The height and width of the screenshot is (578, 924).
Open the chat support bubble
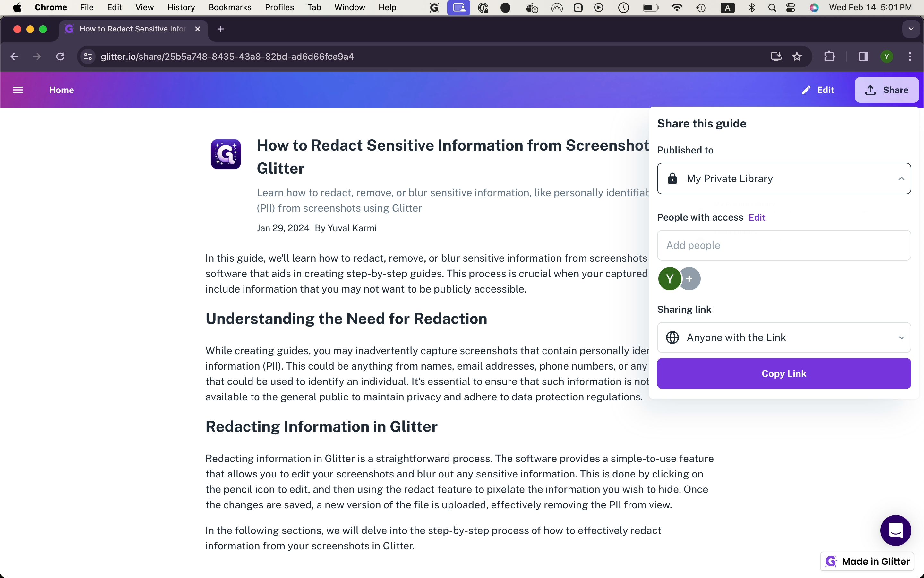[895, 530]
